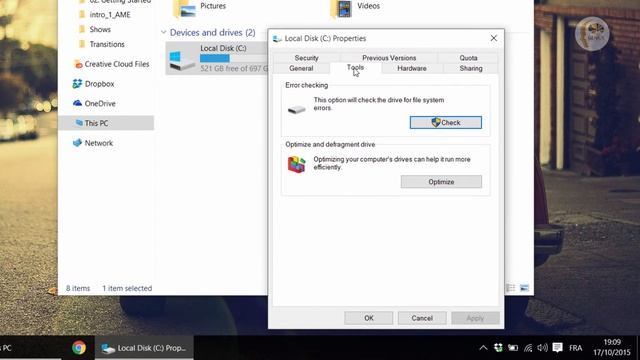Viewport: 640px width, 360px height.
Task: Click the drive icon in dialog title bar
Action: pos(277,38)
